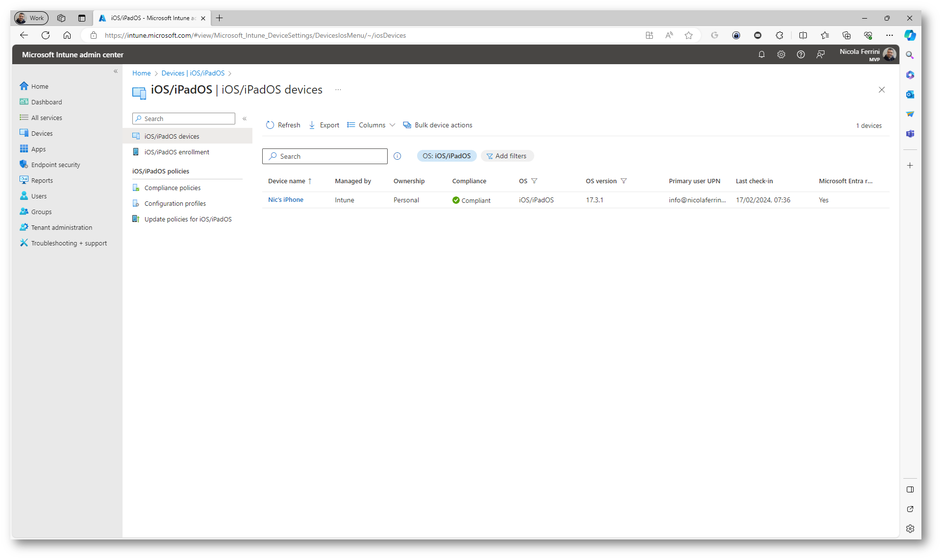Sort by Last check-in column header
Viewport: 942px width, 560px height.
754,181
